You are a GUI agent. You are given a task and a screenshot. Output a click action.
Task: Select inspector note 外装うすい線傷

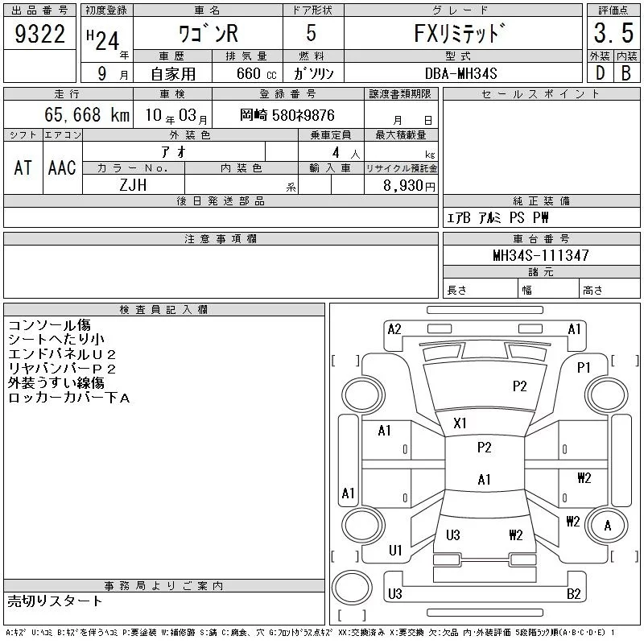56,383
